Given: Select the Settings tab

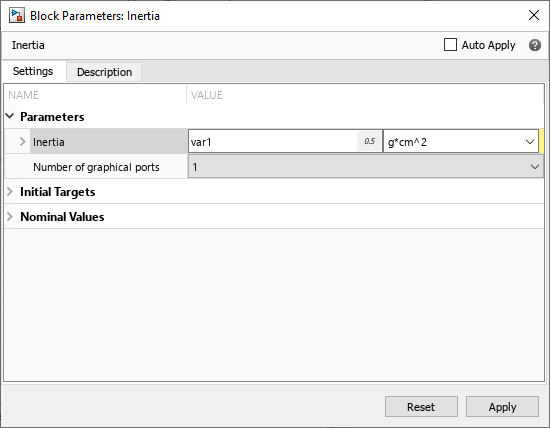Looking at the screenshot, I should tap(33, 71).
